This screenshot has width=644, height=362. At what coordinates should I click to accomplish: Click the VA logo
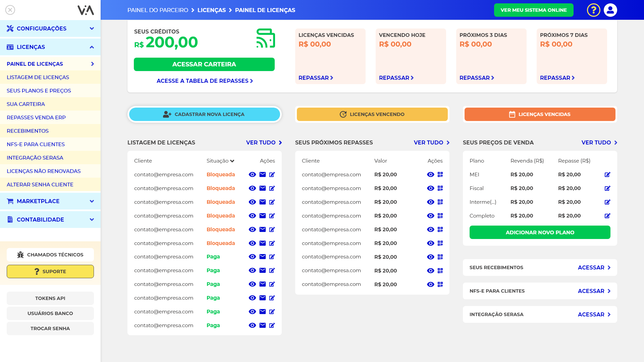click(86, 10)
